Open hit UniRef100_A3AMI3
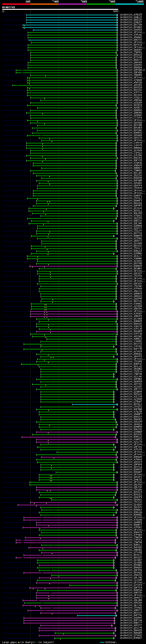 tap(131, 439)
